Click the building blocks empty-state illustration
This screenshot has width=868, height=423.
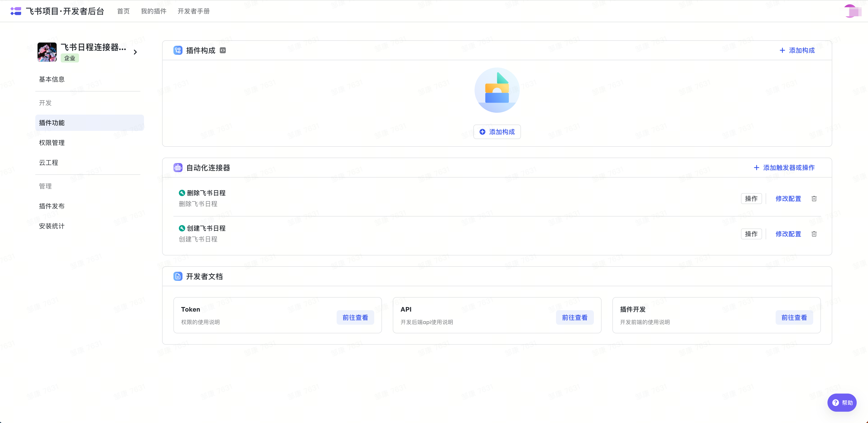pyautogui.click(x=497, y=90)
